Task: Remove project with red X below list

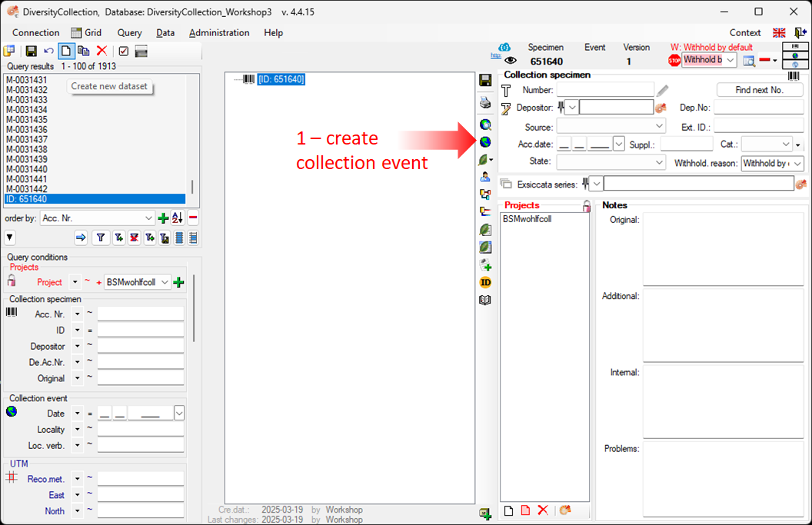Action: tap(543, 510)
